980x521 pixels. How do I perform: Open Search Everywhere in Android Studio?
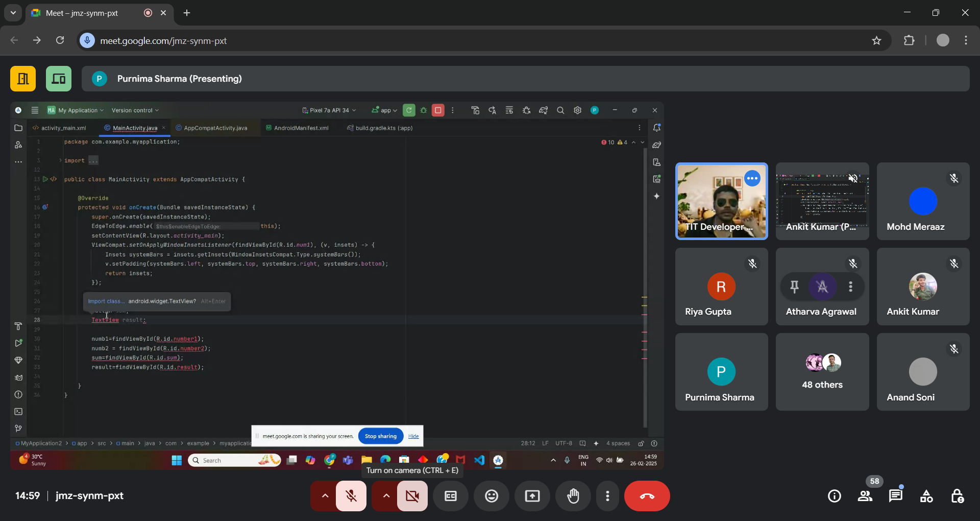tap(560, 110)
